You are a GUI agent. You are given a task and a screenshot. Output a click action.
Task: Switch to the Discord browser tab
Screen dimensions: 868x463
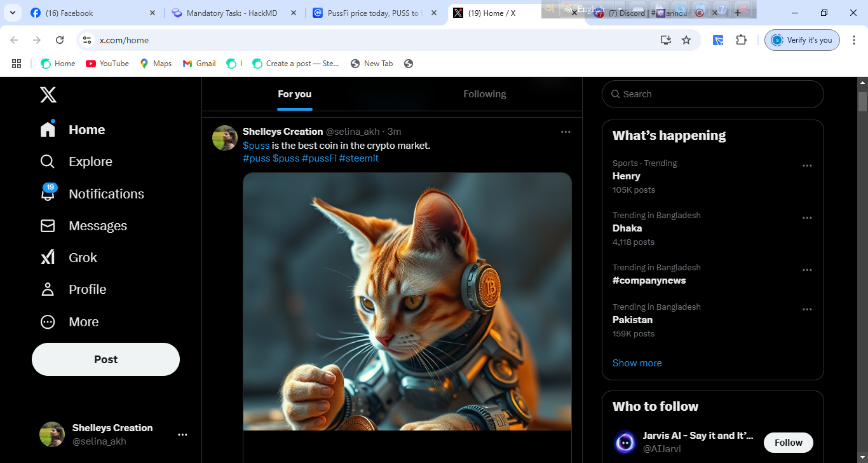pyautogui.click(x=654, y=13)
